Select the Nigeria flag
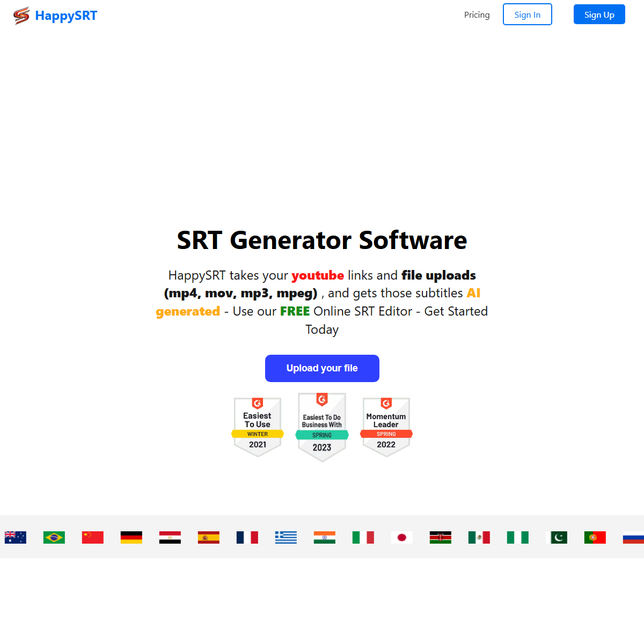 pyautogui.click(x=518, y=537)
